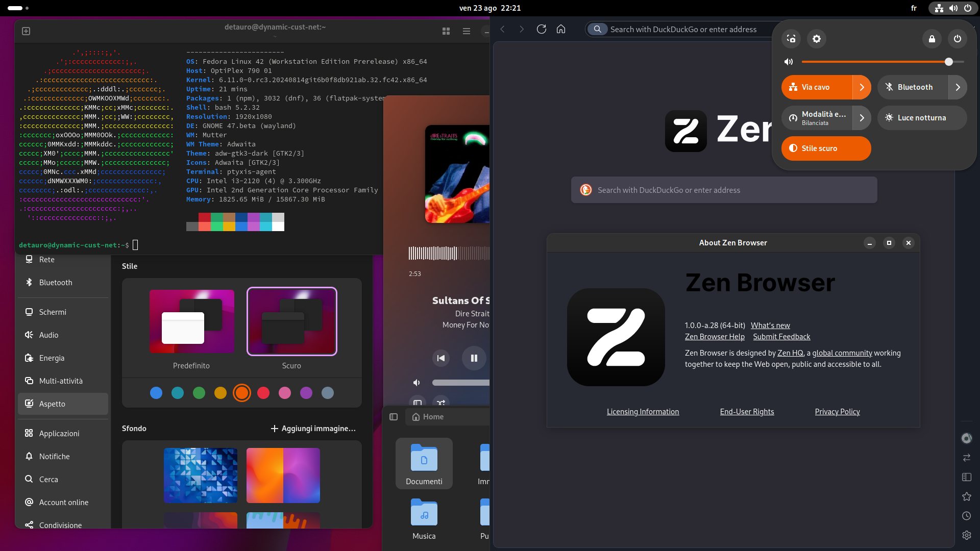Image resolution: width=980 pixels, height=551 pixels.
Task: Open Zen bookmarks star icon
Action: coord(967,496)
